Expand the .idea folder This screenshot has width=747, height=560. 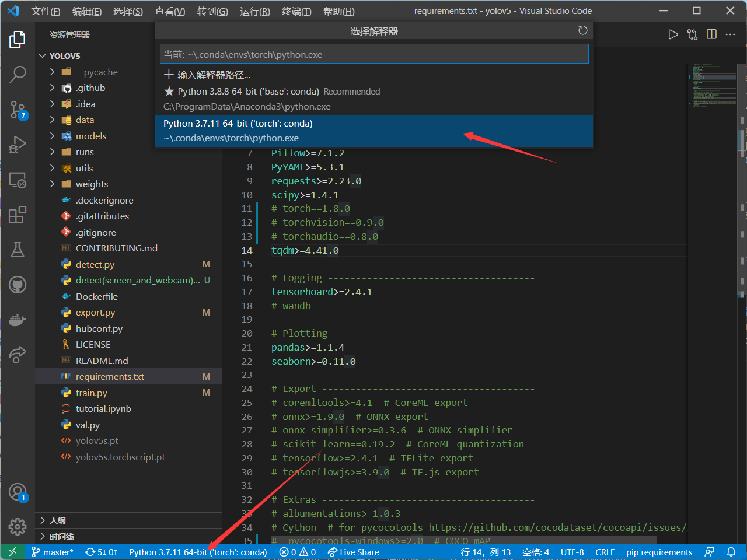click(128, 104)
